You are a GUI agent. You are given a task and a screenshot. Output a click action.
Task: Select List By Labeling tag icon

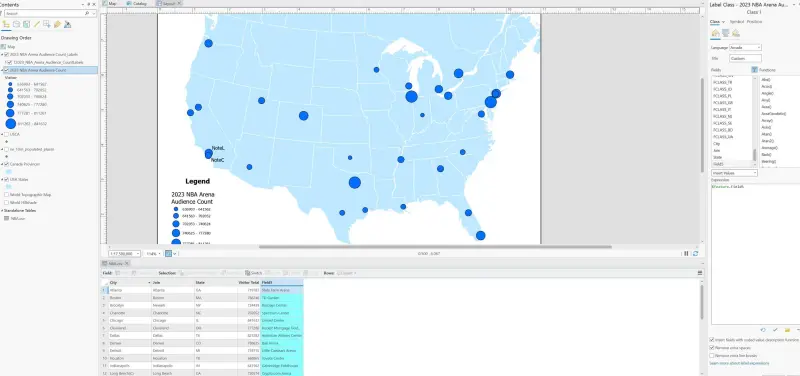tap(57, 24)
